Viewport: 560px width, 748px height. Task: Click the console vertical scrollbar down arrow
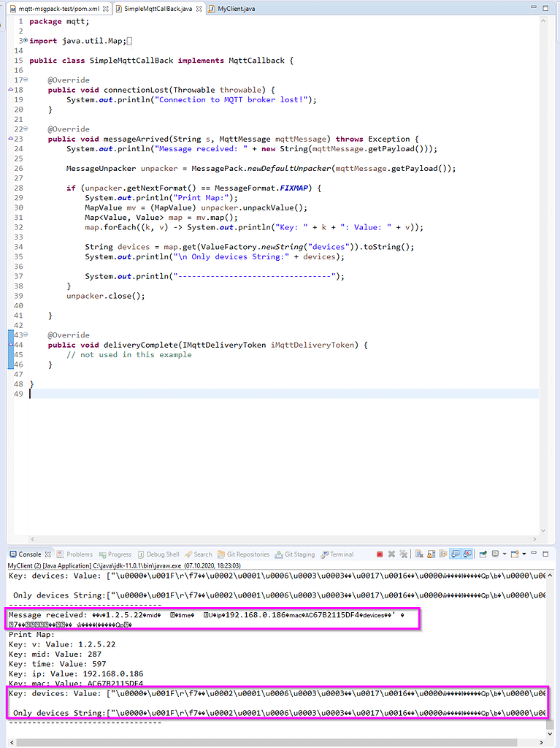(550, 733)
